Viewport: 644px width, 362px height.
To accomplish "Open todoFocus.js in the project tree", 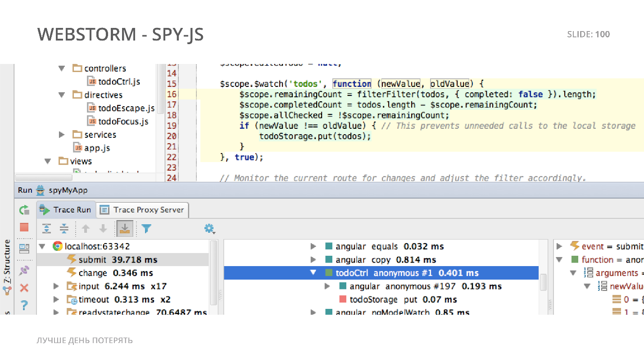I will (123, 122).
